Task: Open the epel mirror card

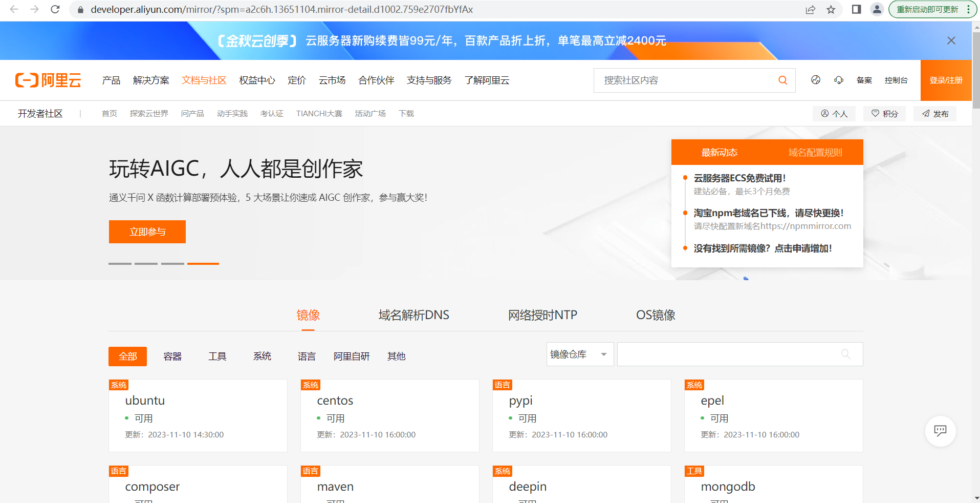Action: pyautogui.click(x=774, y=415)
